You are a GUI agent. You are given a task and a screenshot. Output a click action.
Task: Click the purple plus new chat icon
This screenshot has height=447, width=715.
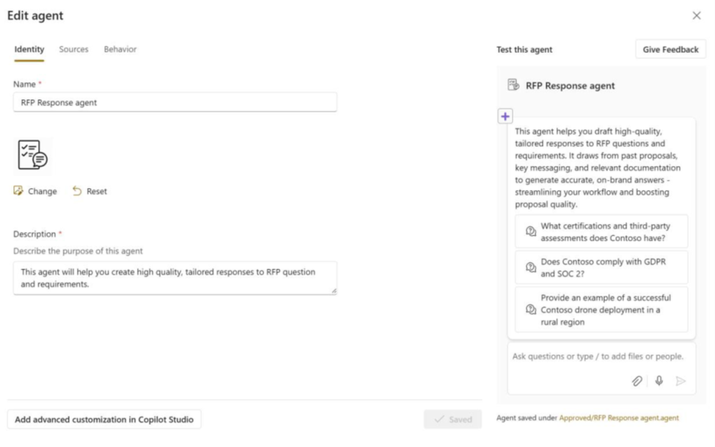[505, 117]
